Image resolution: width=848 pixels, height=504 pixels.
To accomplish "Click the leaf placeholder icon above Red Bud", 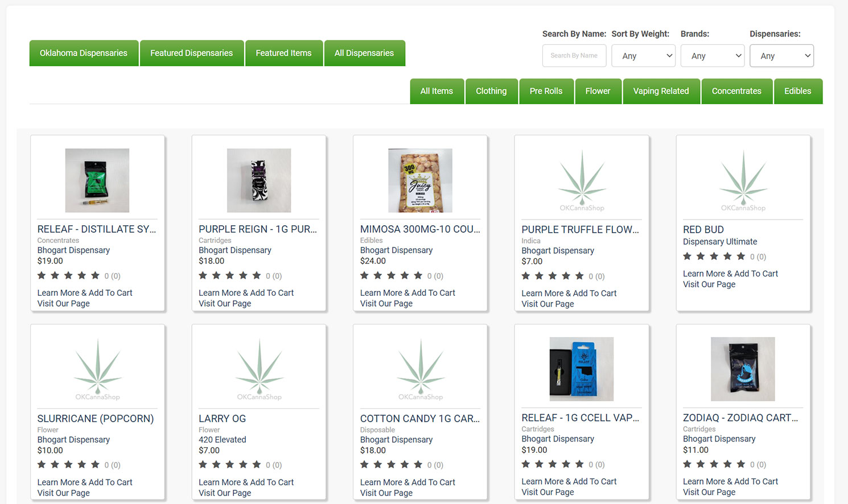I will click(743, 181).
